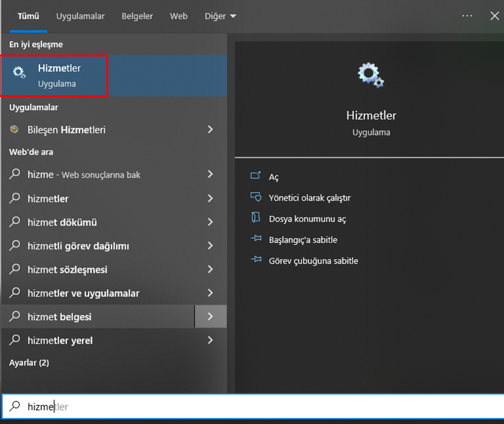This screenshot has height=424, width=504.
Task: Expand Bileşen Hizmetleri chevron arrow
Action: (210, 130)
